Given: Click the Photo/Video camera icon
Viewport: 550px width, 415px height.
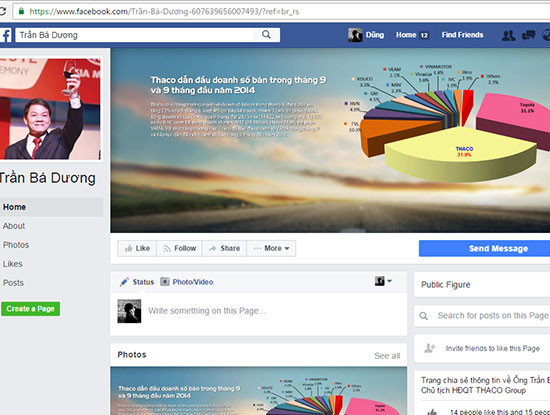Looking at the screenshot, I should tap(165, 281).
